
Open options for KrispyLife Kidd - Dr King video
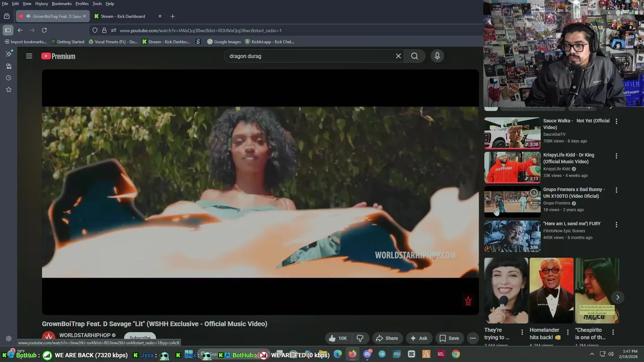pyautogui.click(x=616, y=156)
